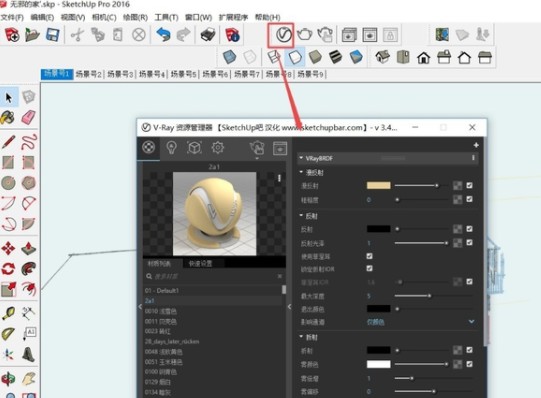Open the 影响通道 dropdown
Image resolution: width=541 pixels, height=398 pixels.
point(420,322)
